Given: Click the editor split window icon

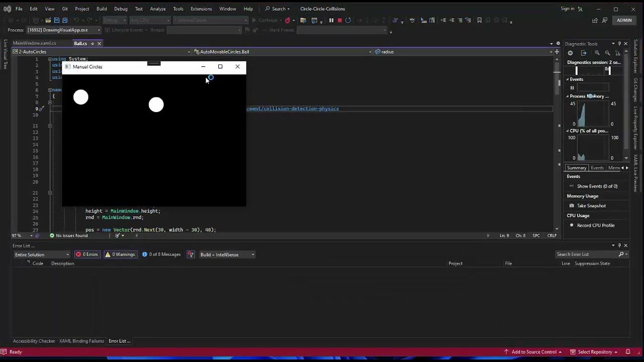Looking at the screenshot, I should click(557, 52).
